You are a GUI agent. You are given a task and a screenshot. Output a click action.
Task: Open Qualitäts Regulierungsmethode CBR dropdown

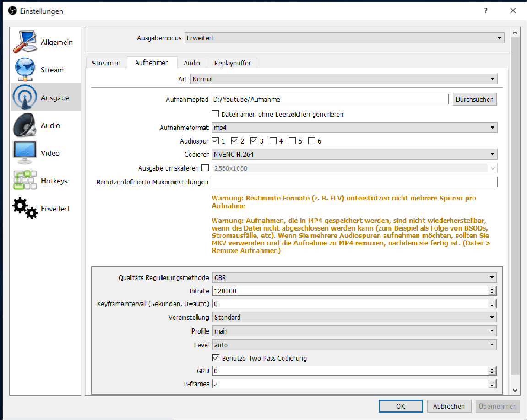tap(354, 278)
